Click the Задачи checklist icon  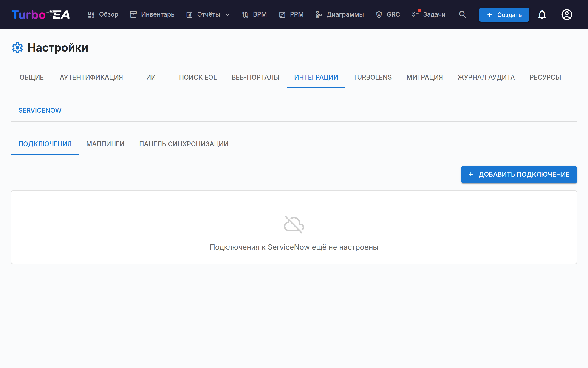(x=415, y=14)
